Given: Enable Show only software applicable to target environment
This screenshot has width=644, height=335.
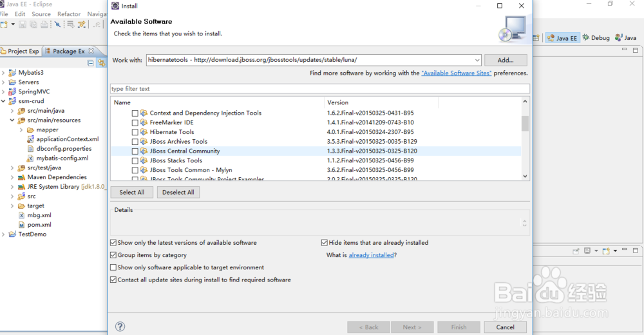Looking at the screenshot, I should point(113,267).
